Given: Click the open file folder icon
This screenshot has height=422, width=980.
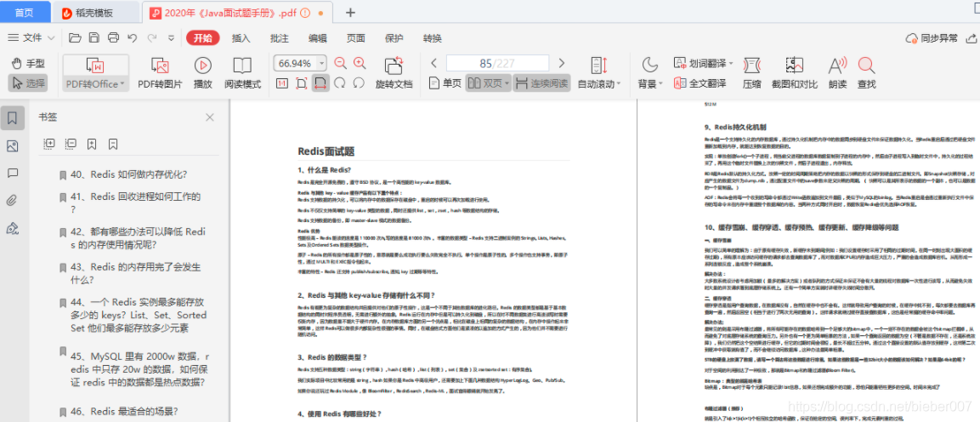Looking at the screenshot, I should [75, 37].
